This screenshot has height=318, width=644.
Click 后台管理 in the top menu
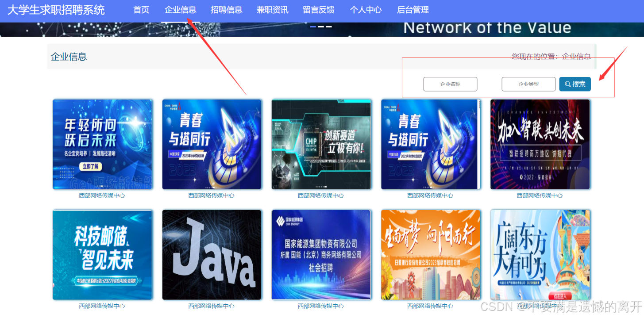[x=413, y=10]
